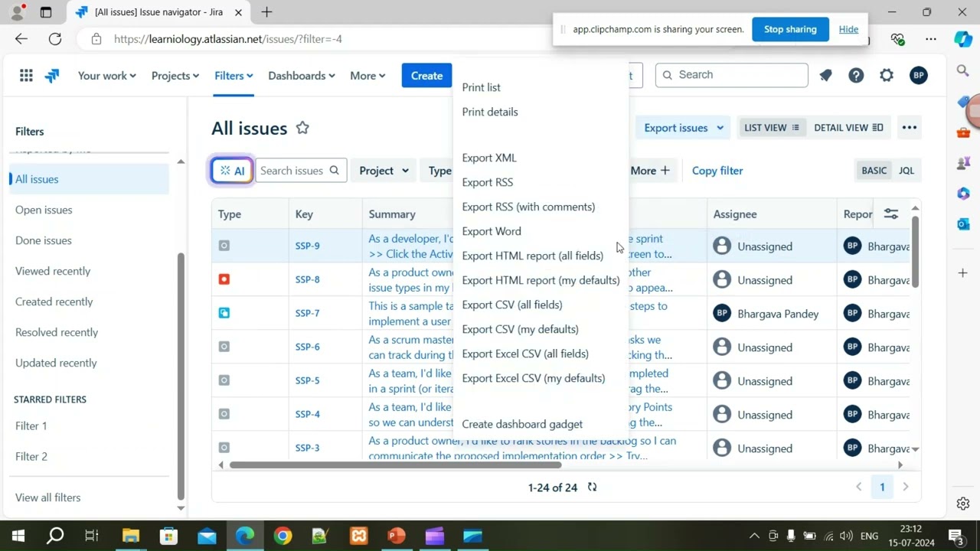The height and width of the screenshot is (551, 980).
Task: Click the Create button
Action: coord(426,75)
